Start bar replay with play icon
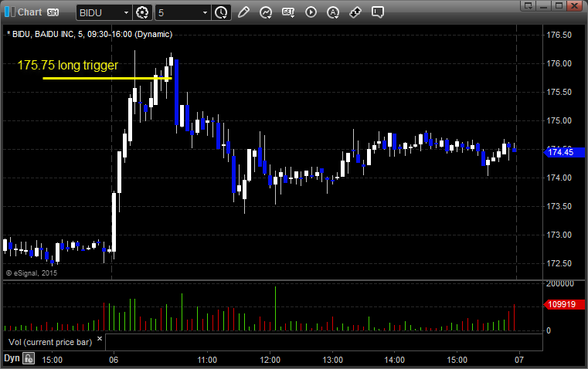This screenshot has height=369, width=588. point(311,12)
